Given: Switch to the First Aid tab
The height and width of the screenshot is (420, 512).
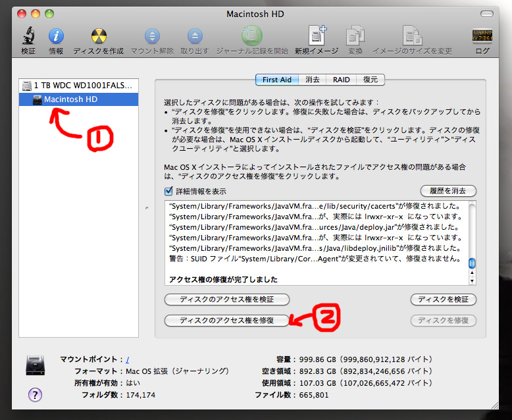Looking at the screenshot, I should tap(277, 80).
